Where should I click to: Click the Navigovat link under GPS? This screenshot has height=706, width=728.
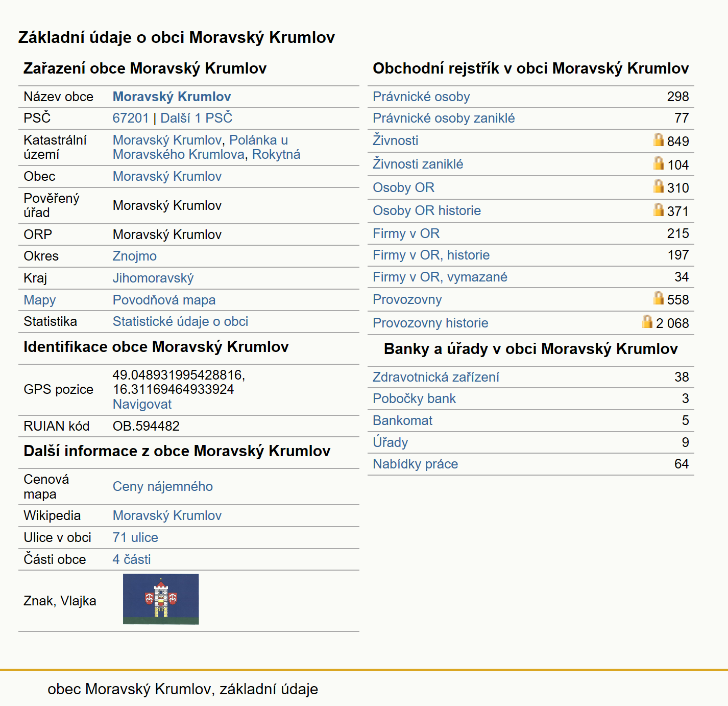click(142, 404)
